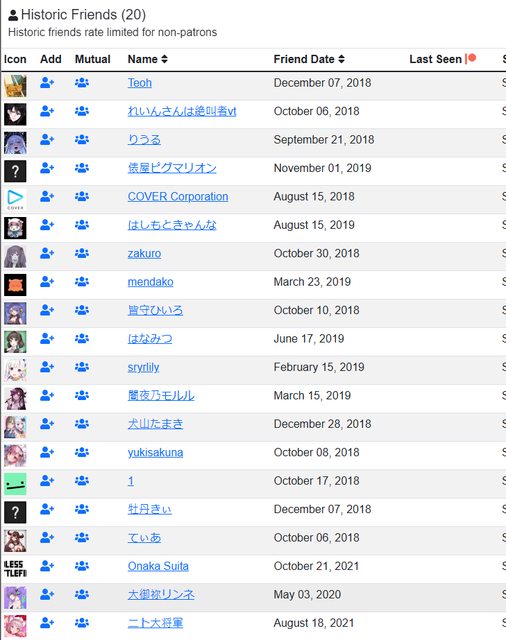506x640 pixels.
Task: Open the mendako profile link
Action: click(151, 282)
